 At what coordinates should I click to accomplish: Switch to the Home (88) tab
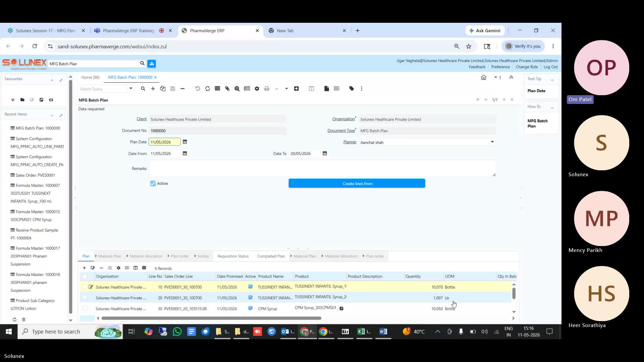90,77
